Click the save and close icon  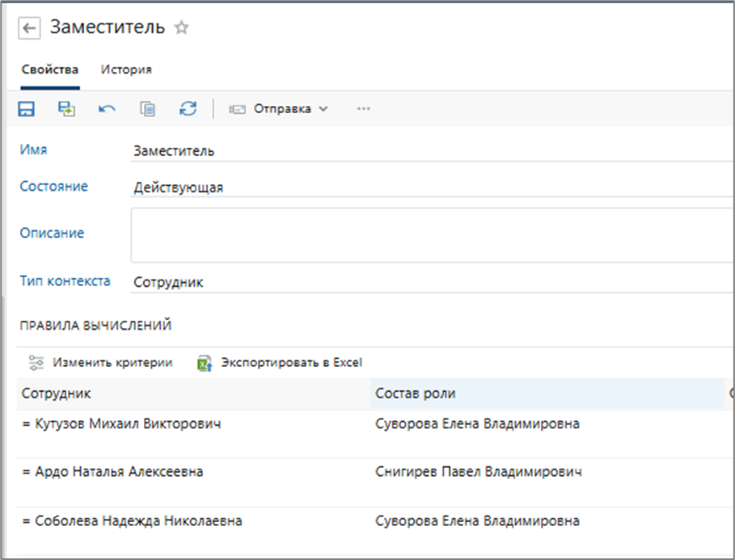tap(66, 109)
